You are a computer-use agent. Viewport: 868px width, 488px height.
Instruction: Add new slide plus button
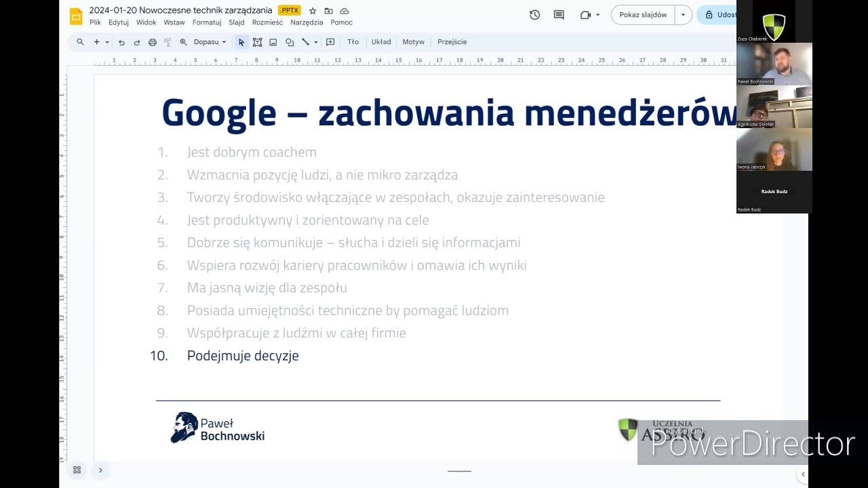(x=96, y=42)
